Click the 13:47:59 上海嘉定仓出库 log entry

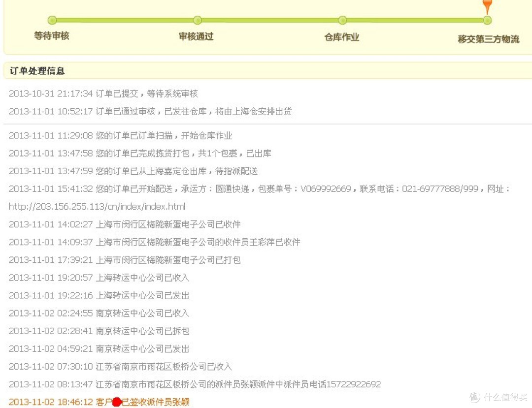click(133, 171)
